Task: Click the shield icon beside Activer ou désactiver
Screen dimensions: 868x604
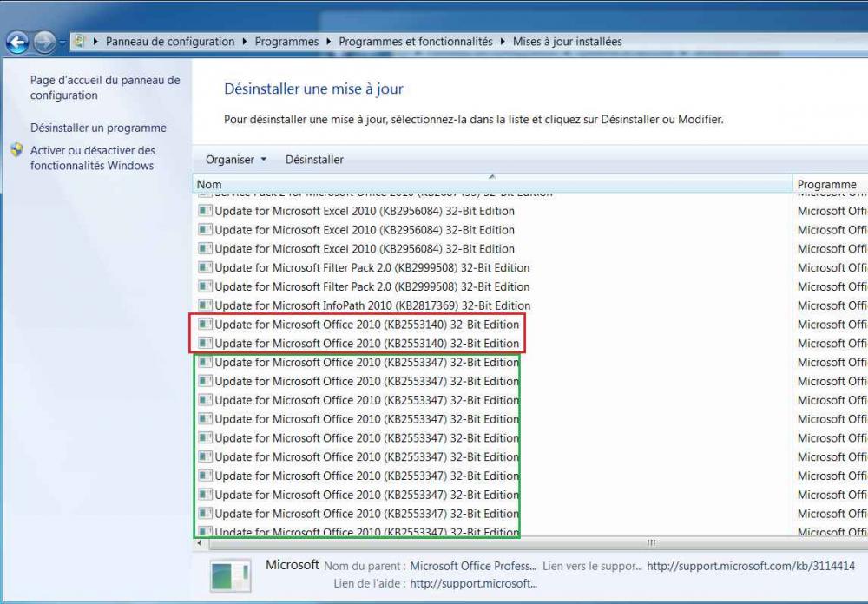Action: coord(17,150)
